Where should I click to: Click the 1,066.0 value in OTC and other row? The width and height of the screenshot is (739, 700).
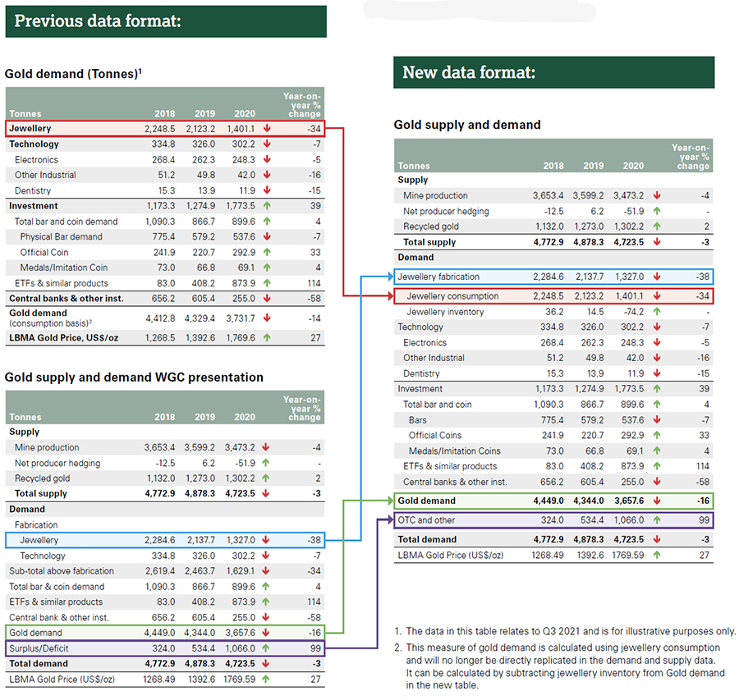click(627, 520)
